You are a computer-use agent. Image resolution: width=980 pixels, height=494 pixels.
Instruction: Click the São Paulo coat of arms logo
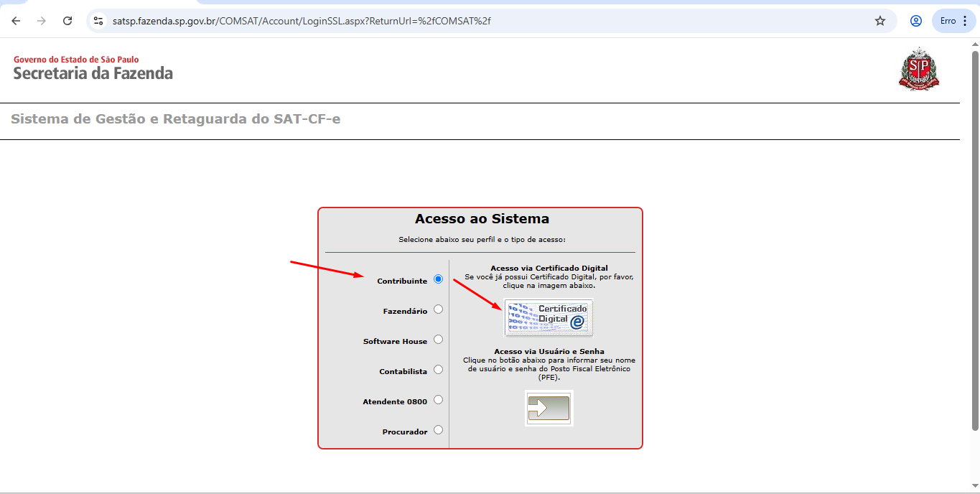(x=918, y=70)
